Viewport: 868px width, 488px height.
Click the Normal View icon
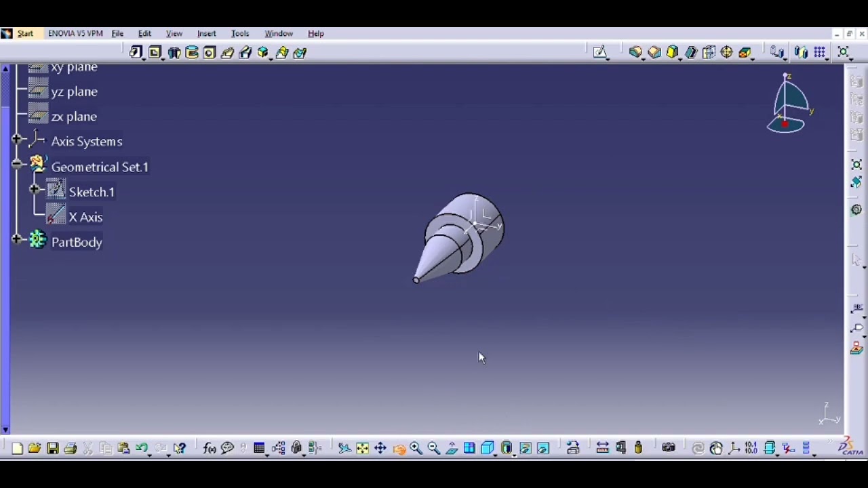coord(452,448)
